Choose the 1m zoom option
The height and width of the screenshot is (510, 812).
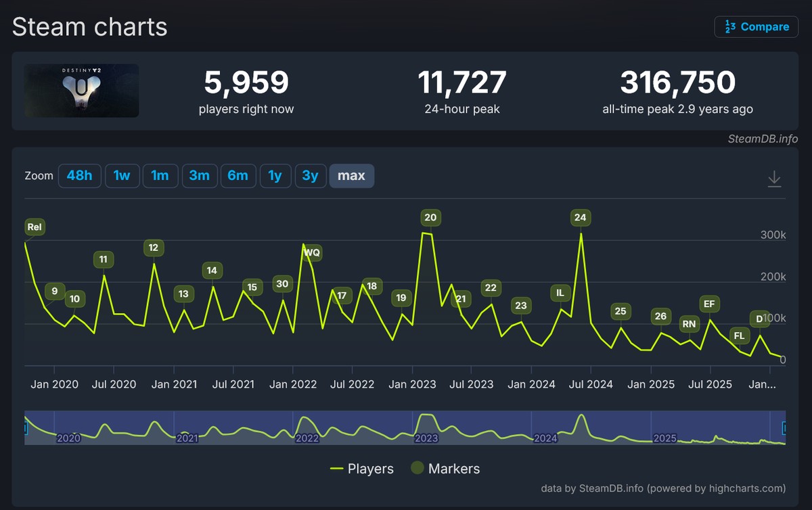coord(160,176)
